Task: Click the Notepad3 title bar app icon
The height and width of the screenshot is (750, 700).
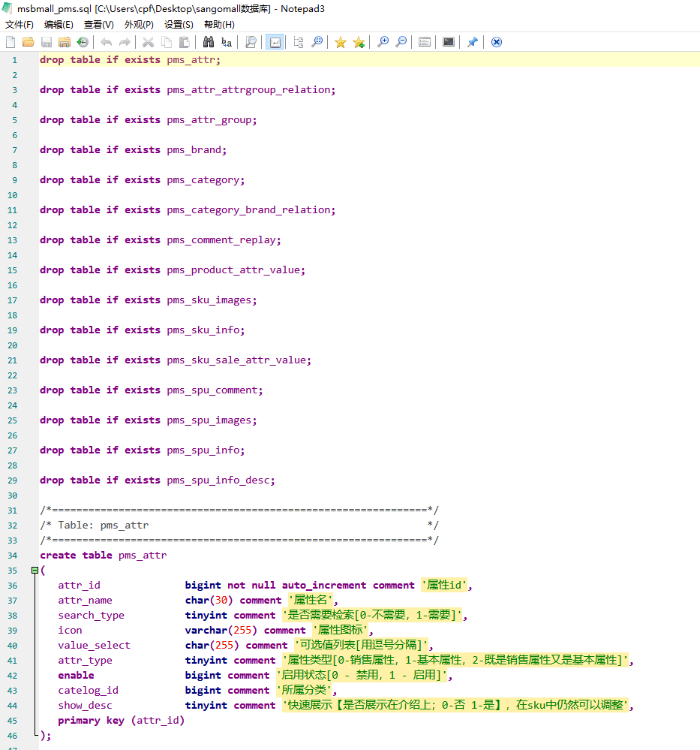Action: click(7, 8)
